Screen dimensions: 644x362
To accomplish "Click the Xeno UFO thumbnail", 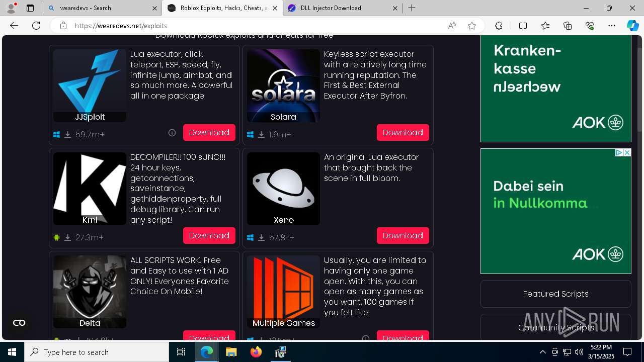I will (283, 189).
